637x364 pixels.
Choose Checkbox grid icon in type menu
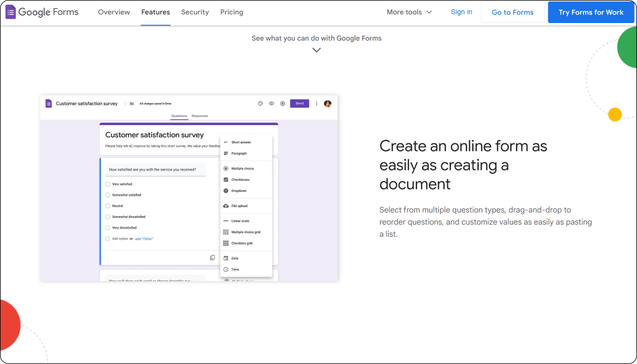(226, 244)
